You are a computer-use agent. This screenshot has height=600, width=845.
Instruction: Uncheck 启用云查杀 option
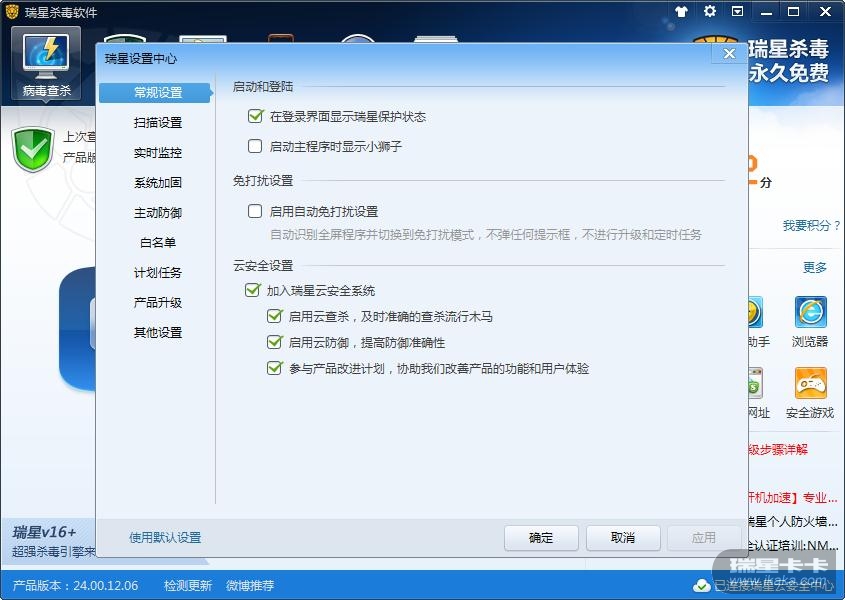pos(274,316)
